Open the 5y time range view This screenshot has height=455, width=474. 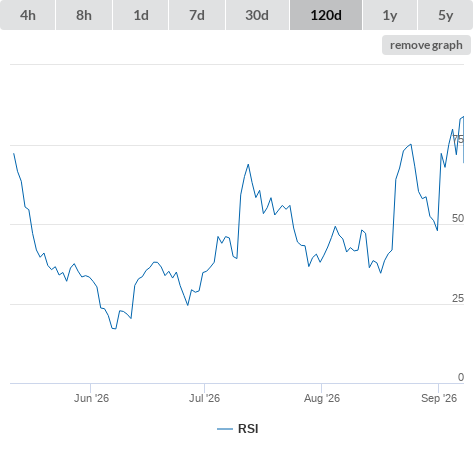446,15
